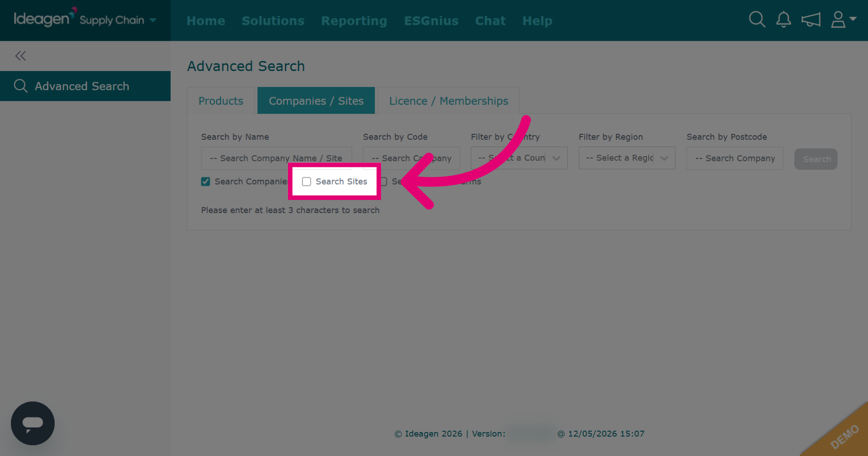This screenshot has width=868, height=456.
Task: Collapse the sidebar with double chevron
Action: [x=20, y=56]
